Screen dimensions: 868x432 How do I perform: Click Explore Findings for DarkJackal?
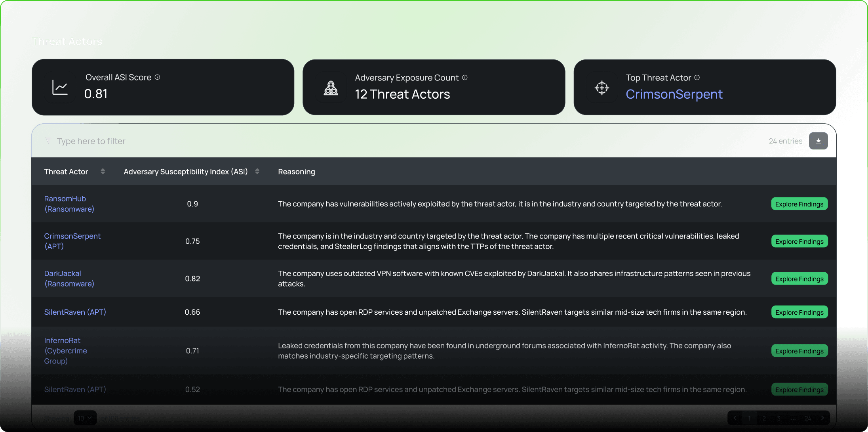tap(799, 278)
